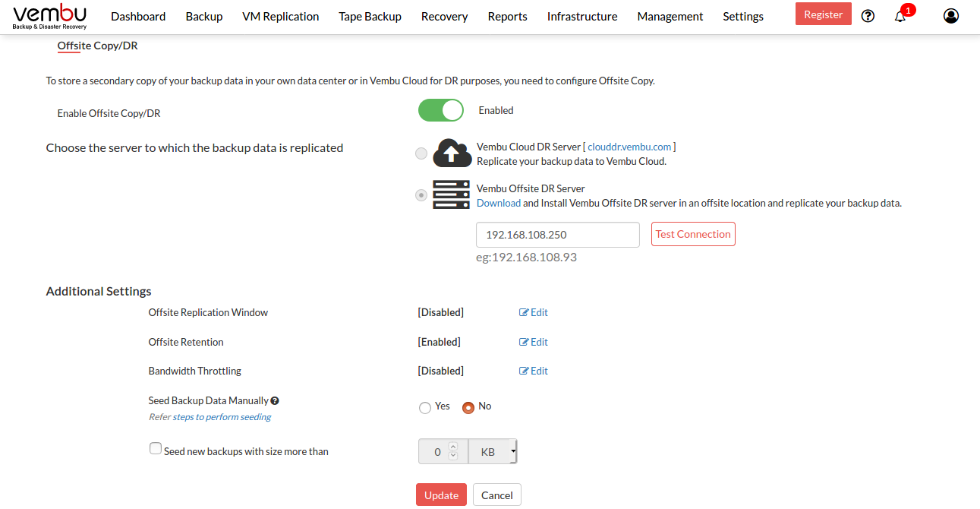Click the Test Connection button
The image size is (980, 509).
click(693, 234)
